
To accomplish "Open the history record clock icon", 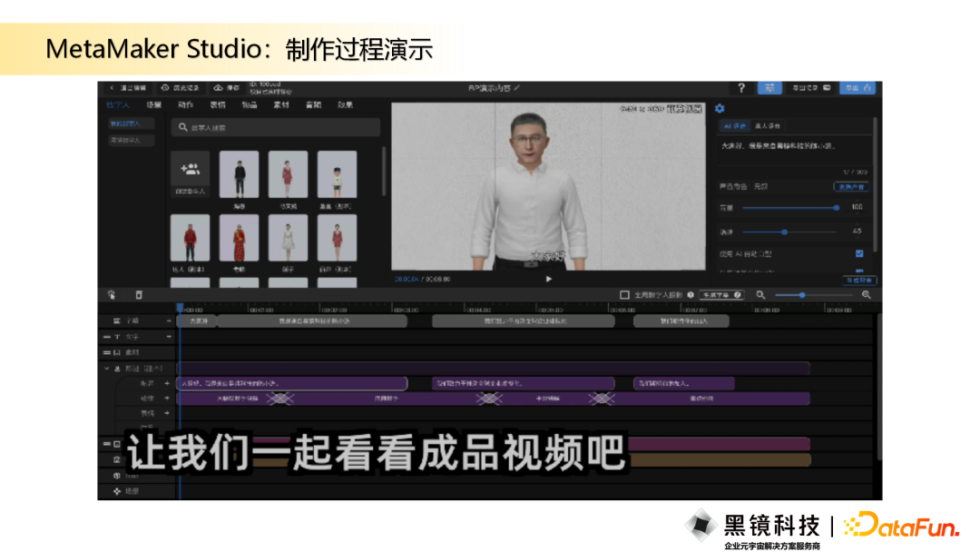I will pos(165,88).
